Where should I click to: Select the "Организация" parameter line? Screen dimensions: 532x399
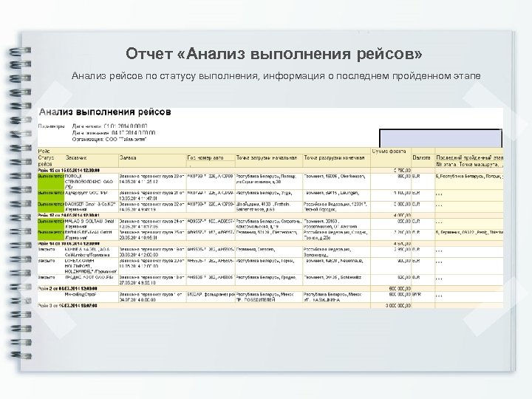pyautogui.click(x=109, y=140)
